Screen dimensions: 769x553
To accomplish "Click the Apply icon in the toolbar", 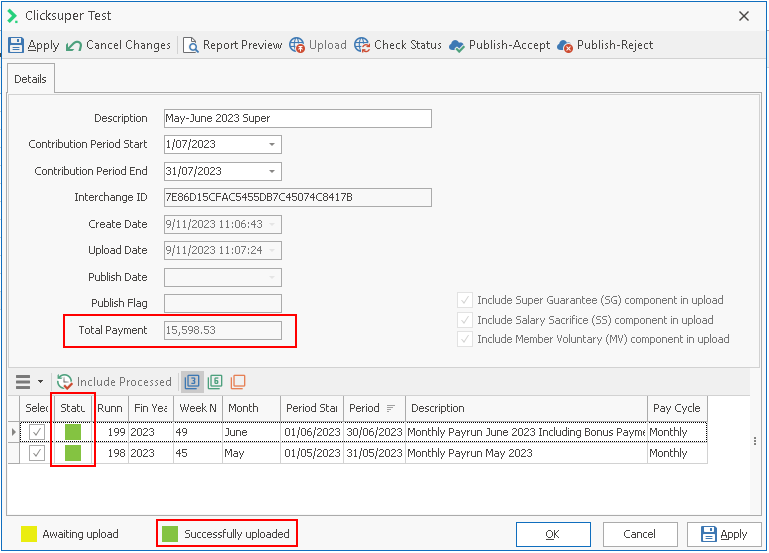I will pyautogui.click(x=16, y=45).
